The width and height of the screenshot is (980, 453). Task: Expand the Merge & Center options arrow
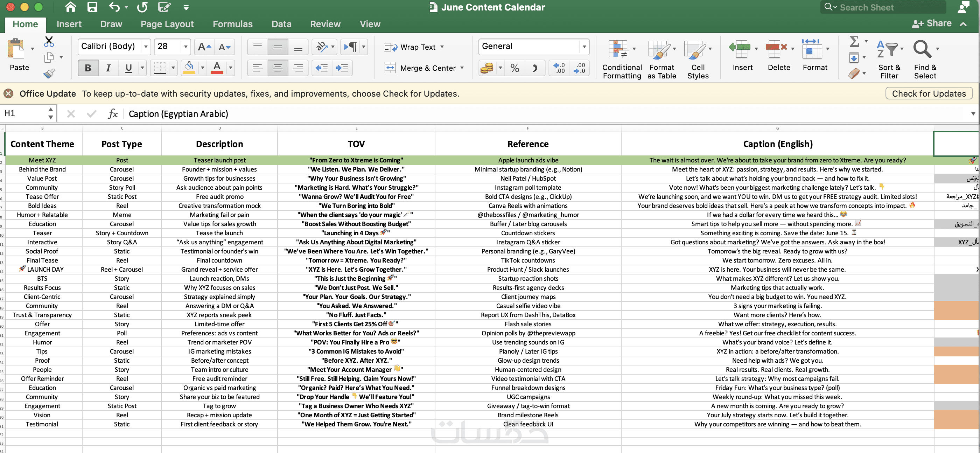[x=462, y=68]
